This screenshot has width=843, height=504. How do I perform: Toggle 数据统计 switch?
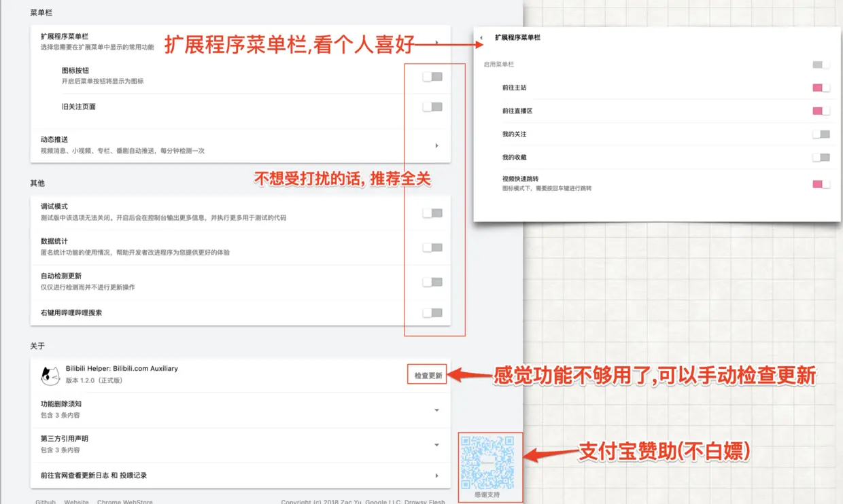(x=432, y=247)
